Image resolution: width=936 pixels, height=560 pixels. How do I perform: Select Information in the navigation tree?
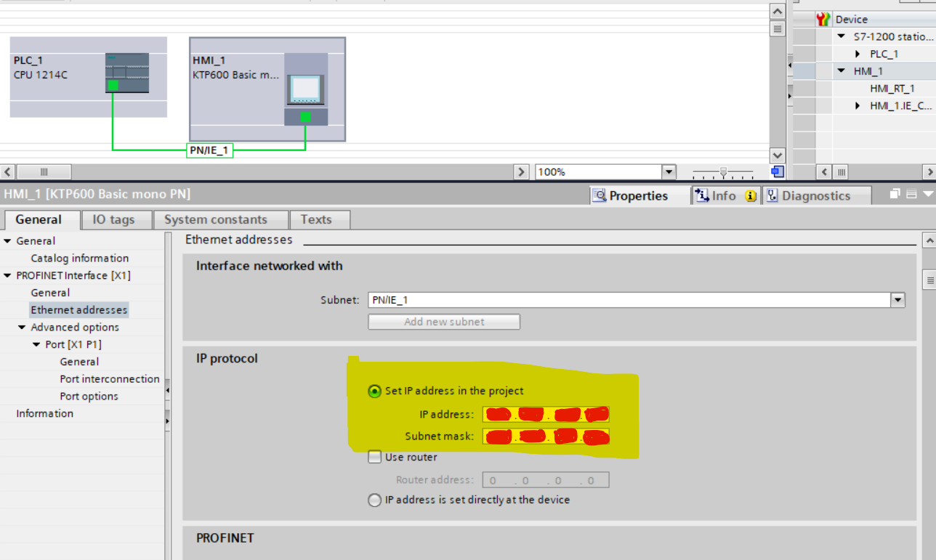pyautogui.click(x=45, y=414)
